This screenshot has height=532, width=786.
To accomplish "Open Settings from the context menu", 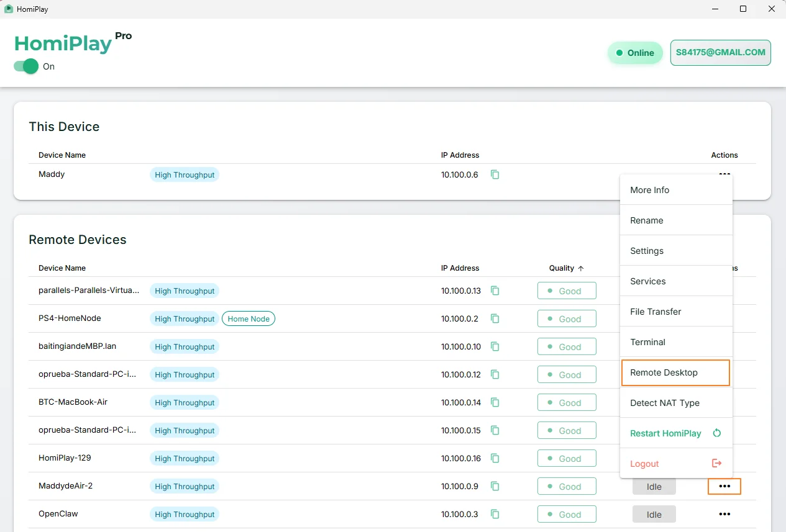I will click(677, 251).
